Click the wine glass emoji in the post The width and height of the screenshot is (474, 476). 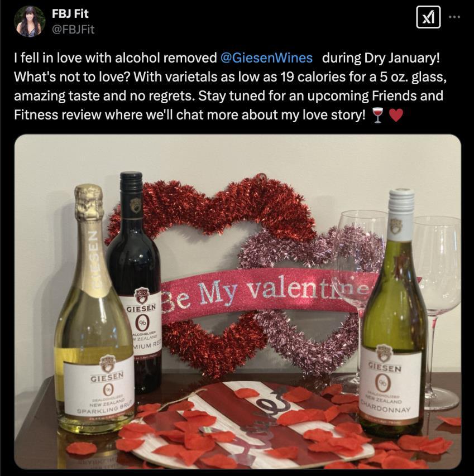(x=377, y=116)
